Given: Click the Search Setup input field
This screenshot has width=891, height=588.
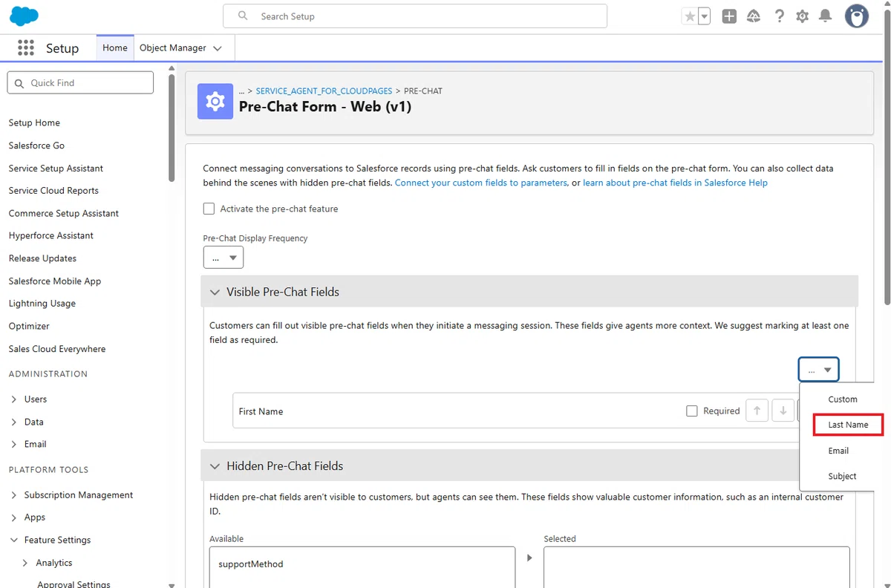Looking at the screenshot, I should point(415,16).
